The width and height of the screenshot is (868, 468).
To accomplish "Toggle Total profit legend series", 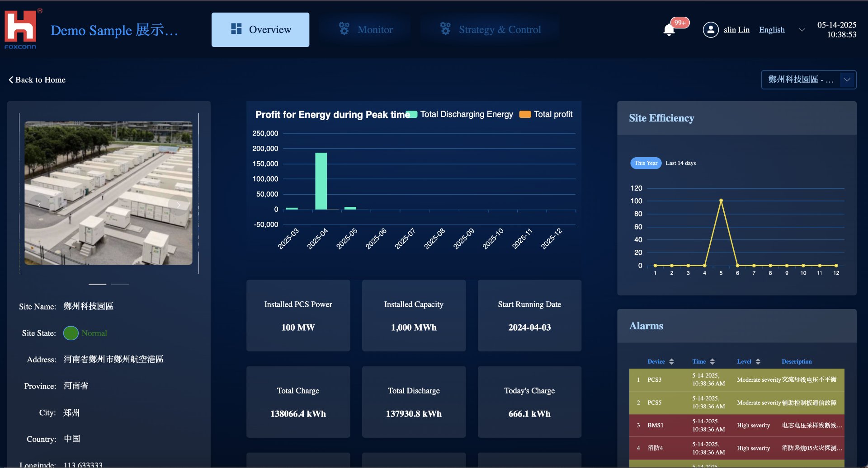I will 546,114.
